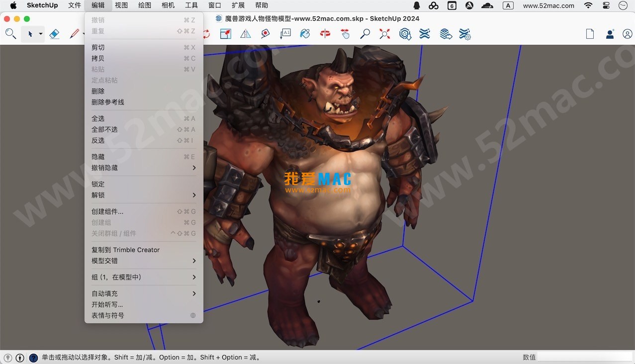The width and height of the screenshot is (635, 364).
Task: Open the 文件 menu
Action: pyautogui.click(x=75, y=5)
